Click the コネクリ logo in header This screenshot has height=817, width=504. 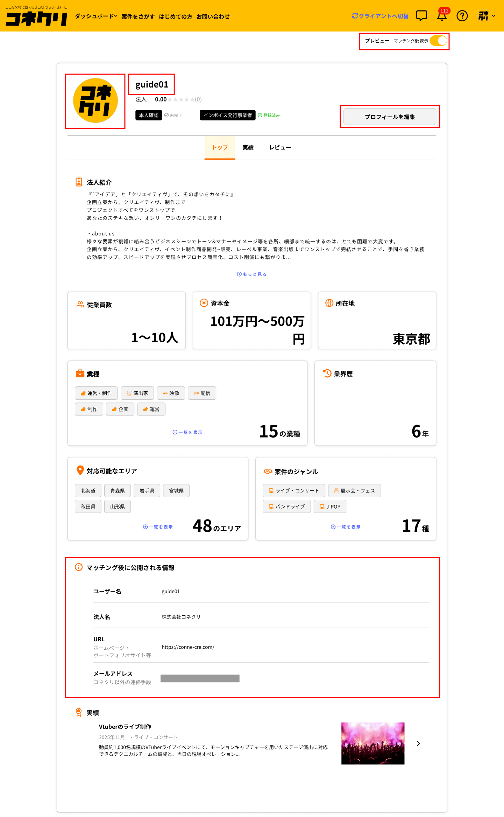(x=36, y=18)
